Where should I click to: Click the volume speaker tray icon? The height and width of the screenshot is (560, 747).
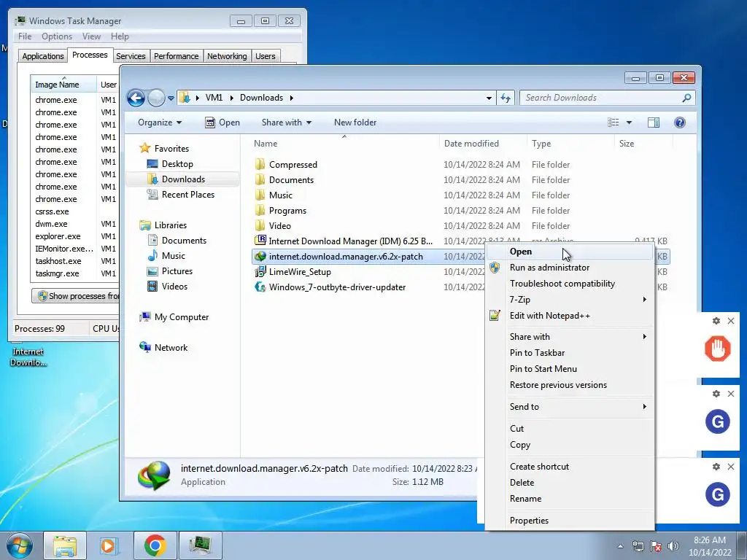pos(673,546)
